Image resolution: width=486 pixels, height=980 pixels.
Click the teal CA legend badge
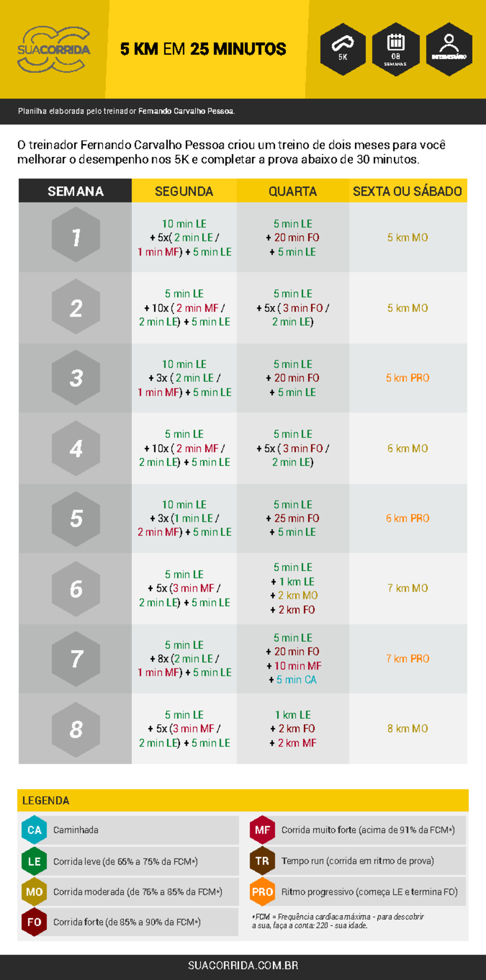click(34, 830)
